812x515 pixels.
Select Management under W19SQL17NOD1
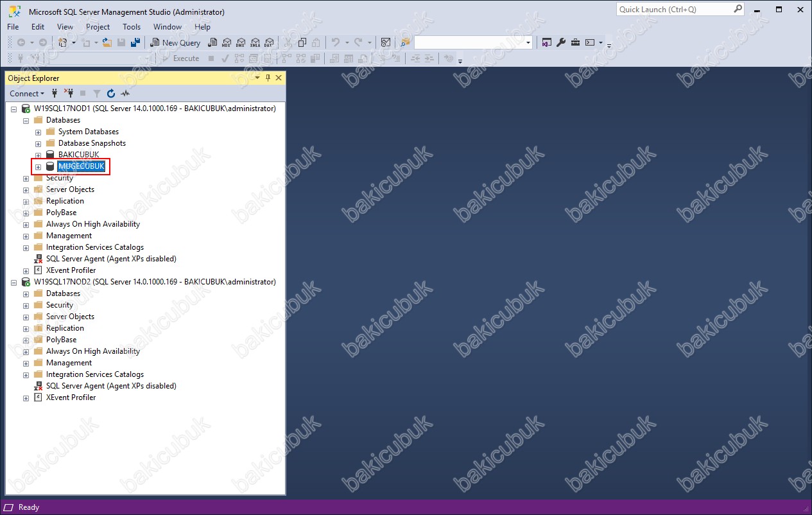click(69, 236)
